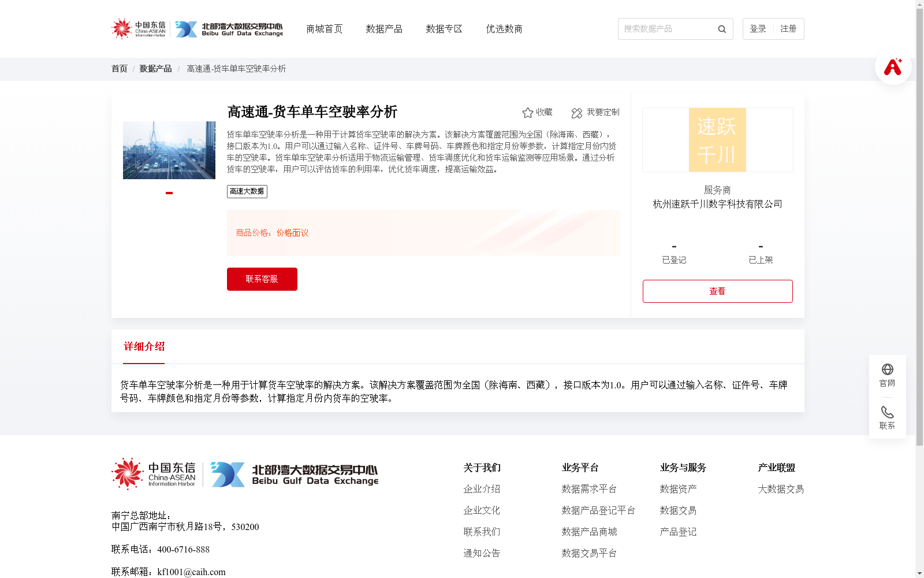Click the 搜索数据产品 search input field
This screenshot has width=924, height=578.
pyautogui.click(x=664, y=29)
